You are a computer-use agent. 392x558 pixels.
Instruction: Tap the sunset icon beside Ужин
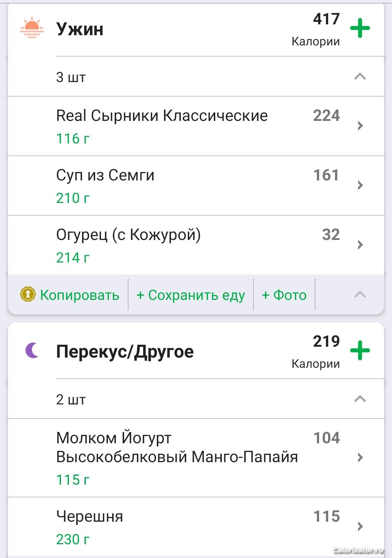pos(32,28)
